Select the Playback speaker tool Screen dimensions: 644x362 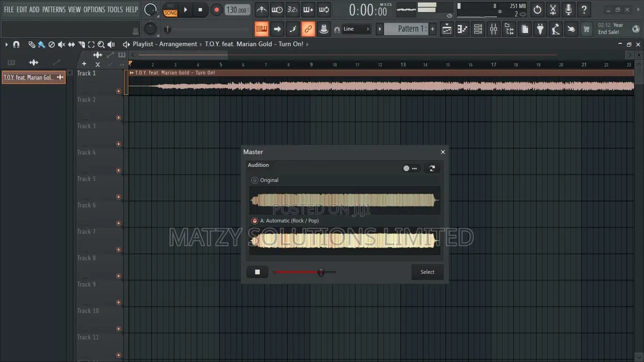pos(111,44)
